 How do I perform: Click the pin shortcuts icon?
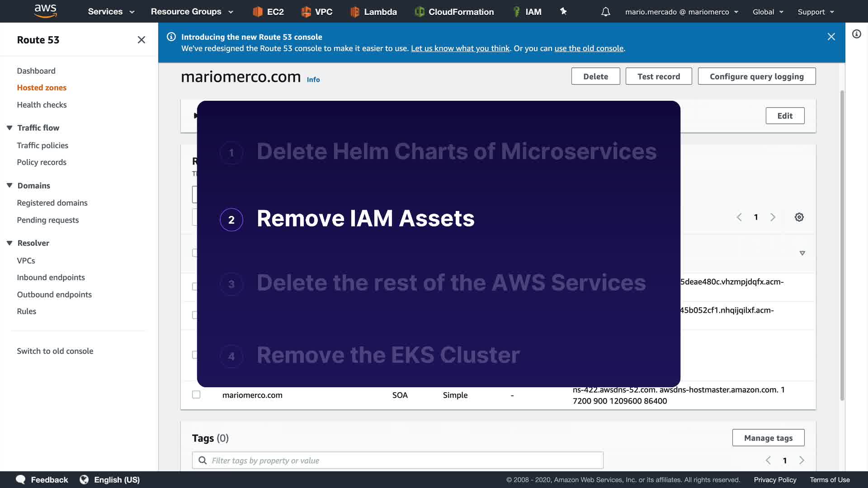coord(563,11)
